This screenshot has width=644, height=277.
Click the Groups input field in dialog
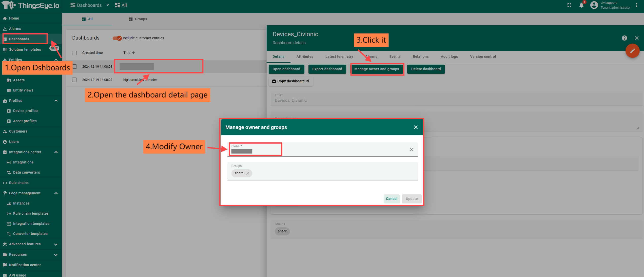pyautogui.click(x=329, y=173)
